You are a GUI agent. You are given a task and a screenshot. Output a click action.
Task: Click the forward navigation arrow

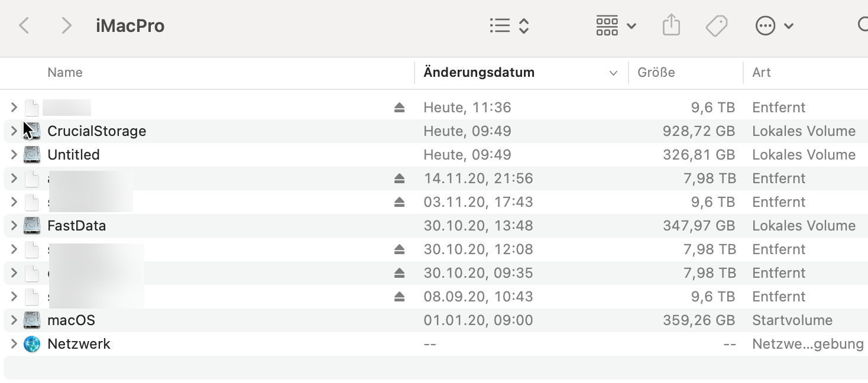67,26
